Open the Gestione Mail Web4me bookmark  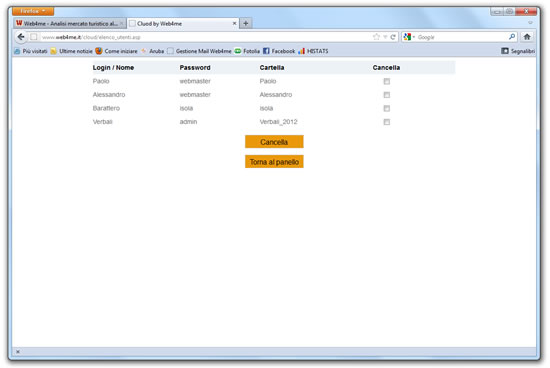(x=199, y=51)
